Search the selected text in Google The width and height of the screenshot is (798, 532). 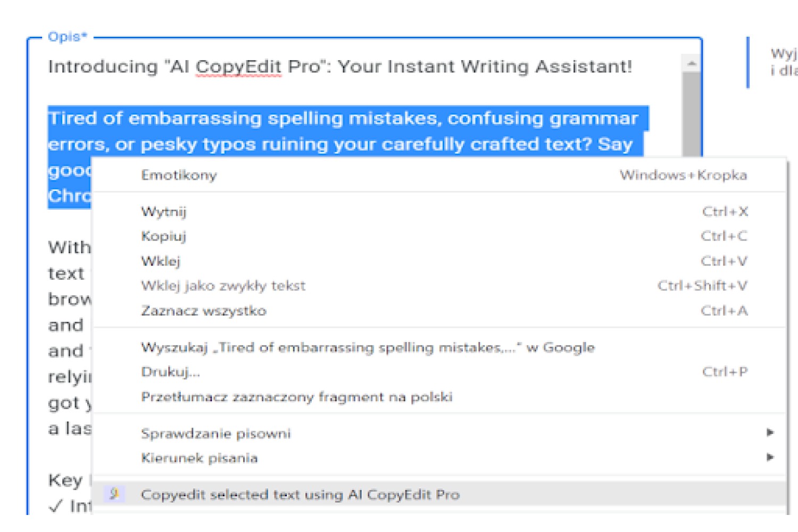439,347
